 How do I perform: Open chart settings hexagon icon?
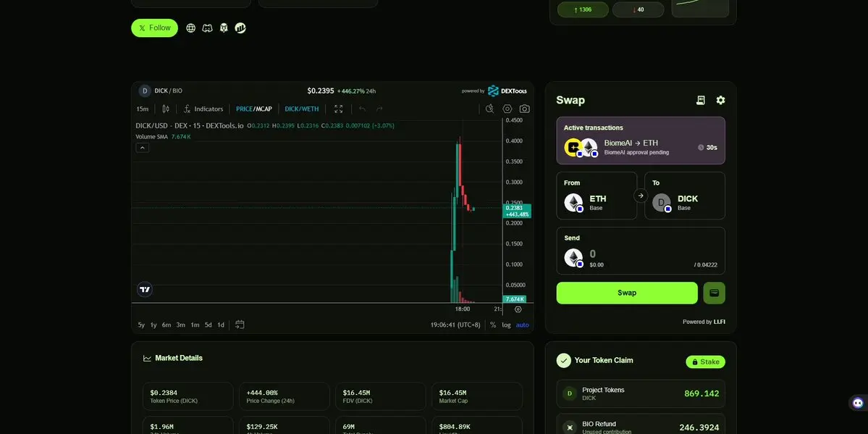click(507, 109)
